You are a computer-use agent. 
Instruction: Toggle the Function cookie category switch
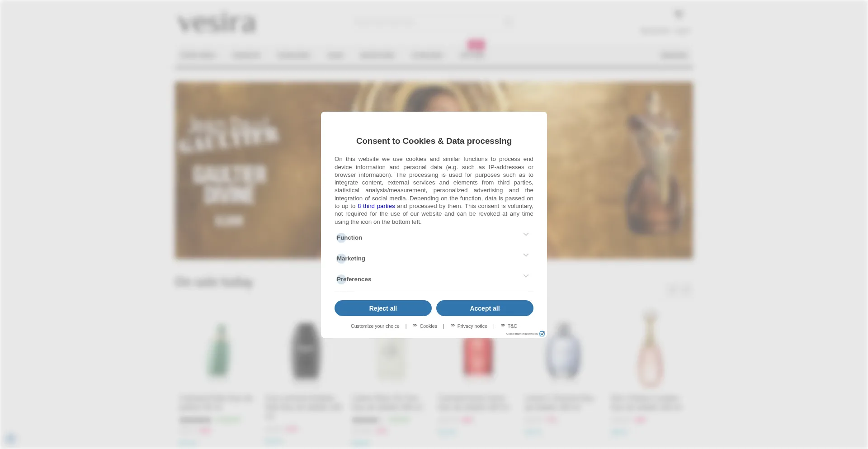[341, 238]
